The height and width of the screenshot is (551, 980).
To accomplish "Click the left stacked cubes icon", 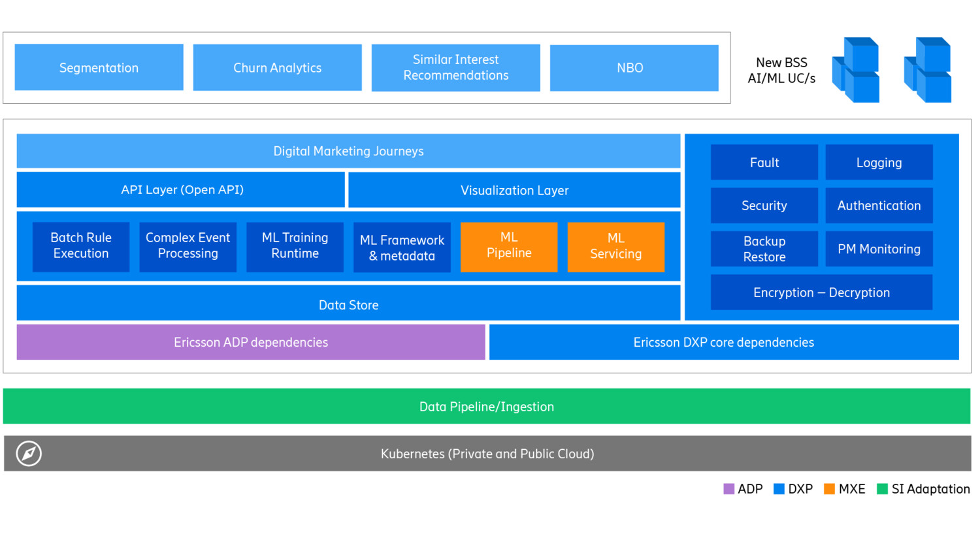I will (x=856, y=71).
